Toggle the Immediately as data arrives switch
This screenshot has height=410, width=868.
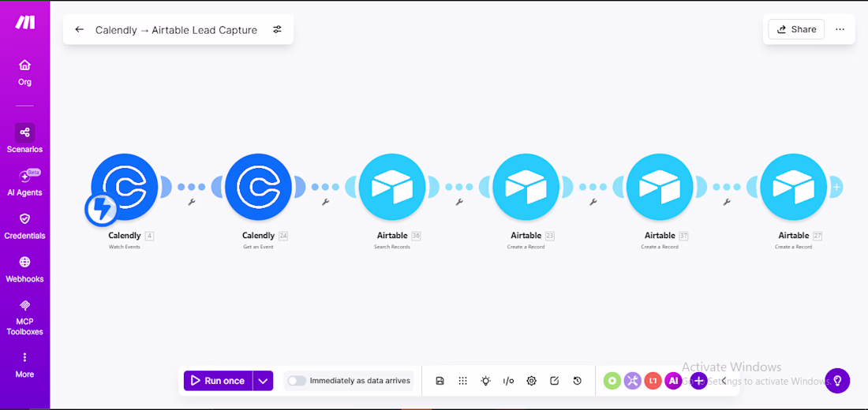(x=297, y=381)
